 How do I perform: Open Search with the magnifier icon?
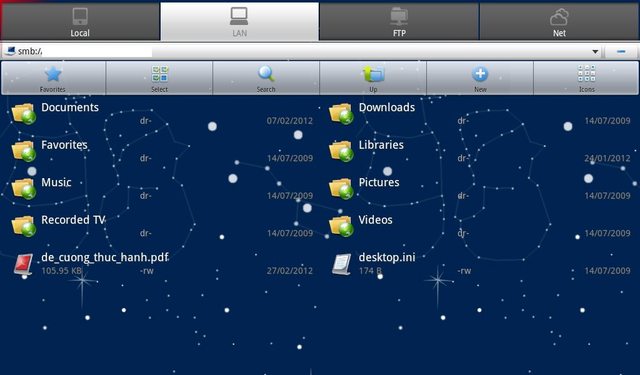pos(266,78)
